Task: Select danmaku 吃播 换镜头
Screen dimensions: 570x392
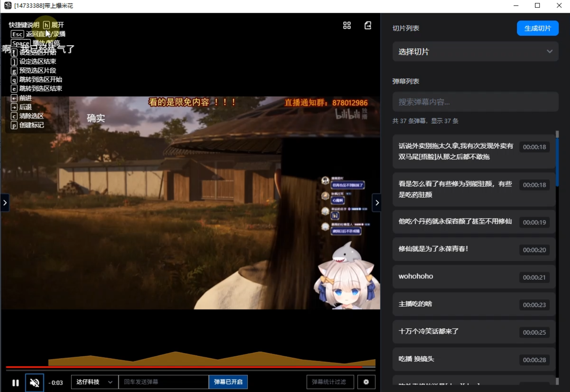Action: coord(474,359)
